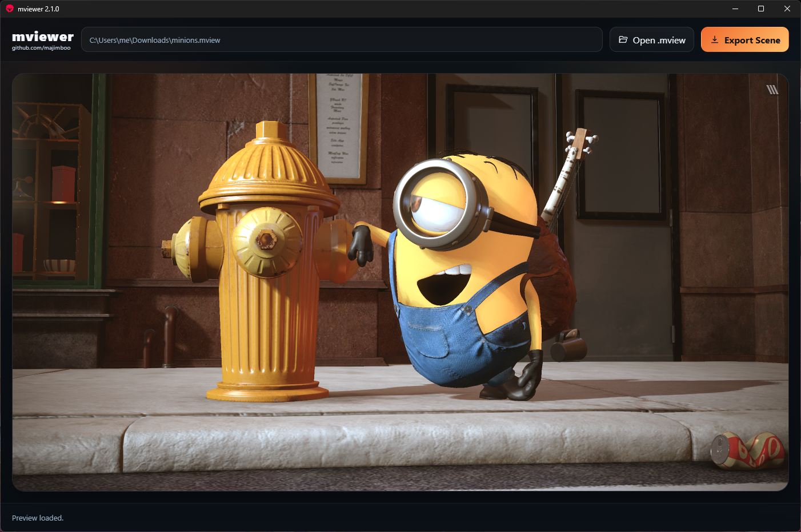Click inside the file path input field

tap(343, 40)
